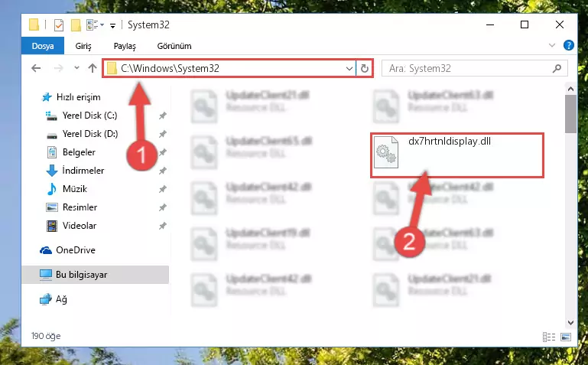Click the Ara: System32 search box
588x365 pixels.
pos(474,68)
